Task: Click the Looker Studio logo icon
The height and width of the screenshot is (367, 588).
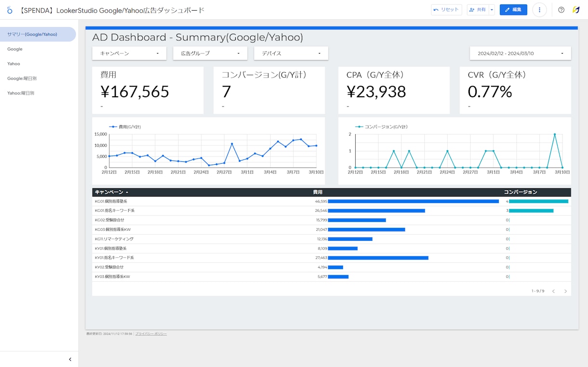Action: (10, 10)
